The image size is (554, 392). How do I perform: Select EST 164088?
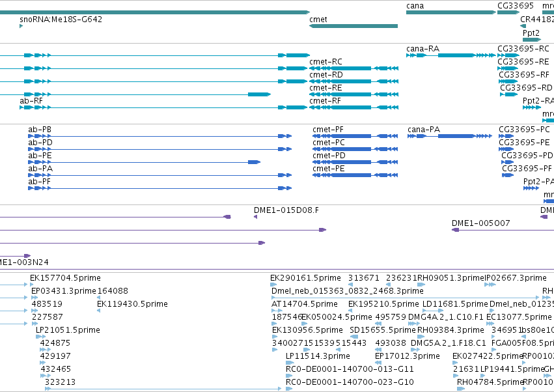tap(113, 291)
